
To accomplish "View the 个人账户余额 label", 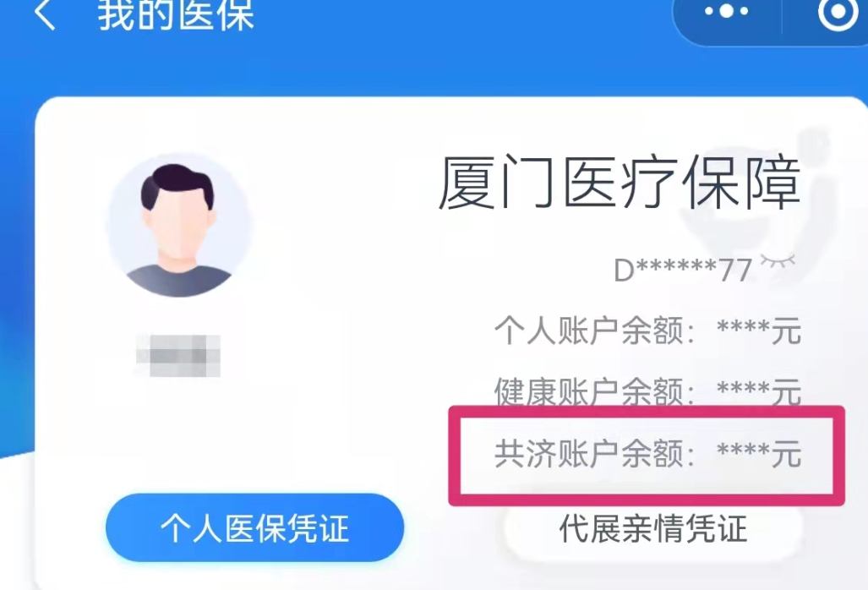I will coord(594,331).
